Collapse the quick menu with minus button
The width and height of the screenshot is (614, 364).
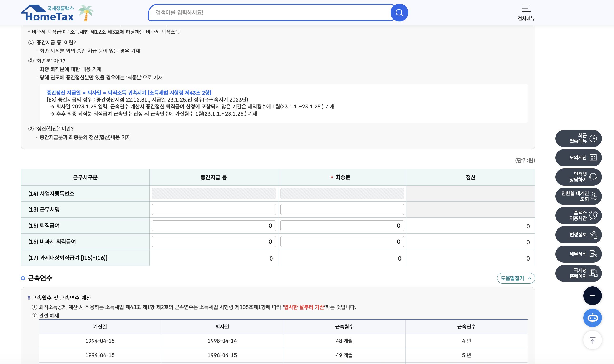pos(592,295)
